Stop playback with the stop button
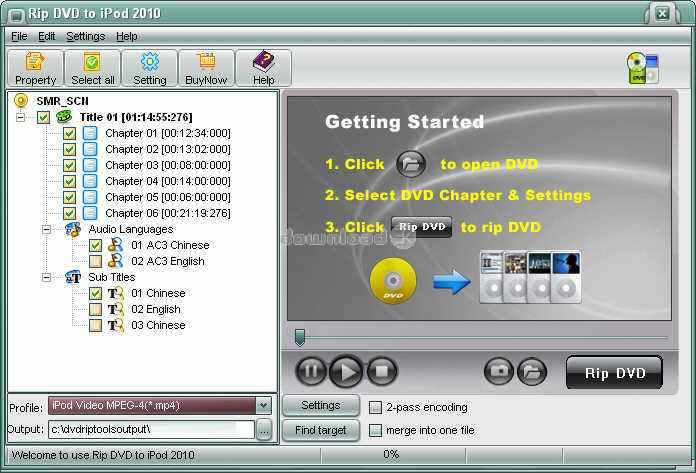Viewport: 696px width, 473px height. 382,371
